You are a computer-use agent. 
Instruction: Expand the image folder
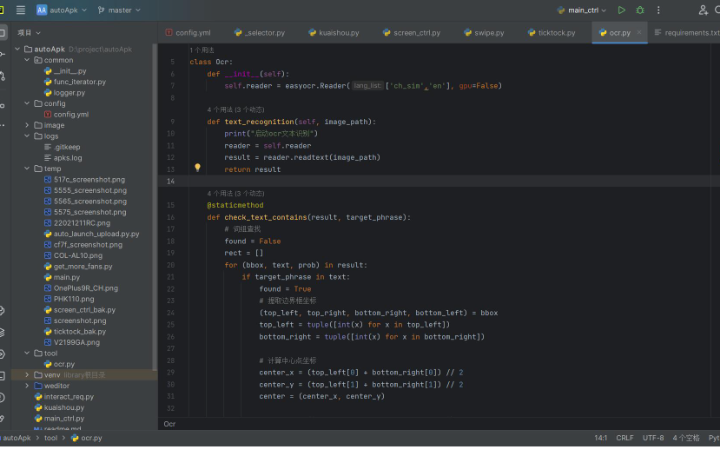[27, 125]
